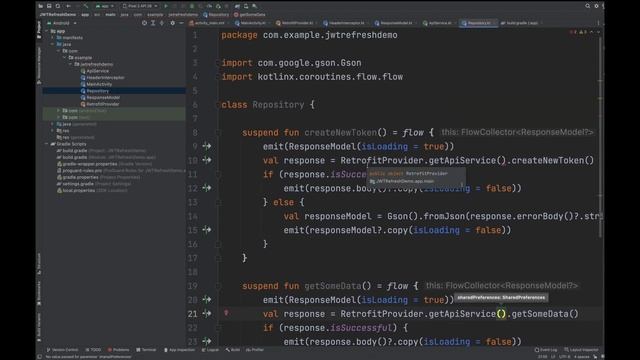640x360 pixels.
Task: Switch to RetrofitProvider.kt editor tab
Action: coord(297,23)
